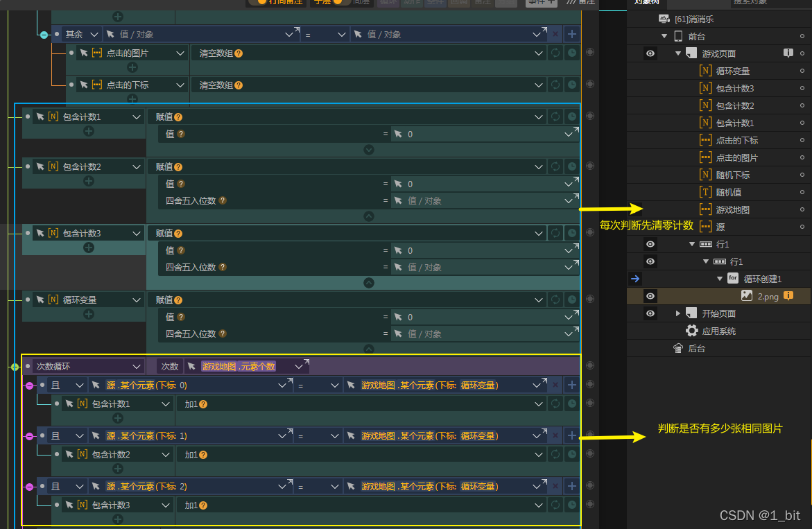Viewport: 812px width, 529px height.
Task: Select 源 array in the object tree
Action: tap(720, 227)
